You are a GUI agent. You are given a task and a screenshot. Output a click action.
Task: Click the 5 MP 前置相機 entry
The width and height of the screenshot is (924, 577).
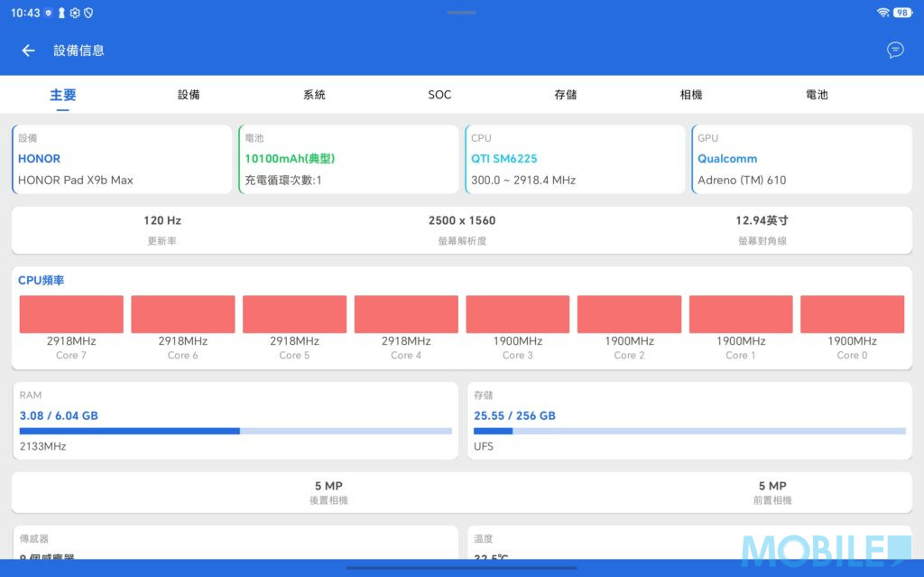[x=772, y=493]
